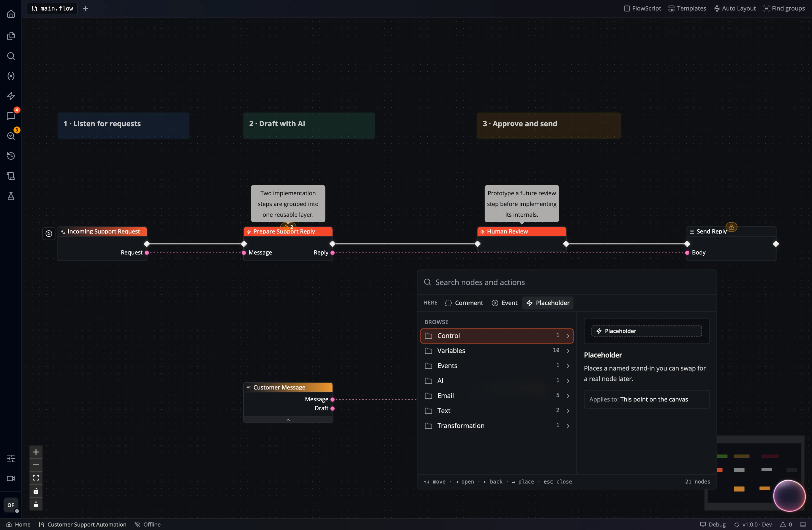Click Find groups
The image size is (812, 530).
click(x=784, y=8)
